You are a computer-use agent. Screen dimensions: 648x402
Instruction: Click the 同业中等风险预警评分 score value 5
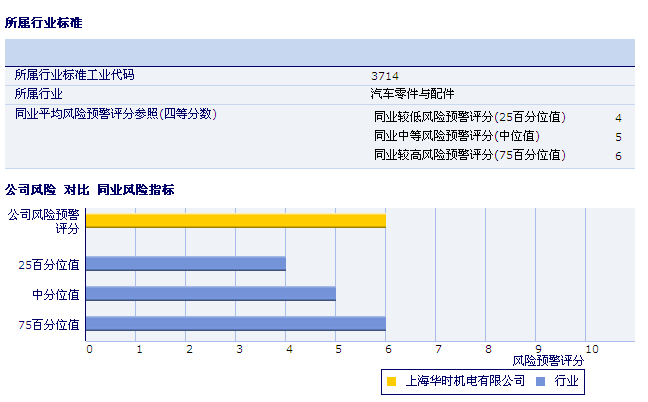(x=618, y=137)
